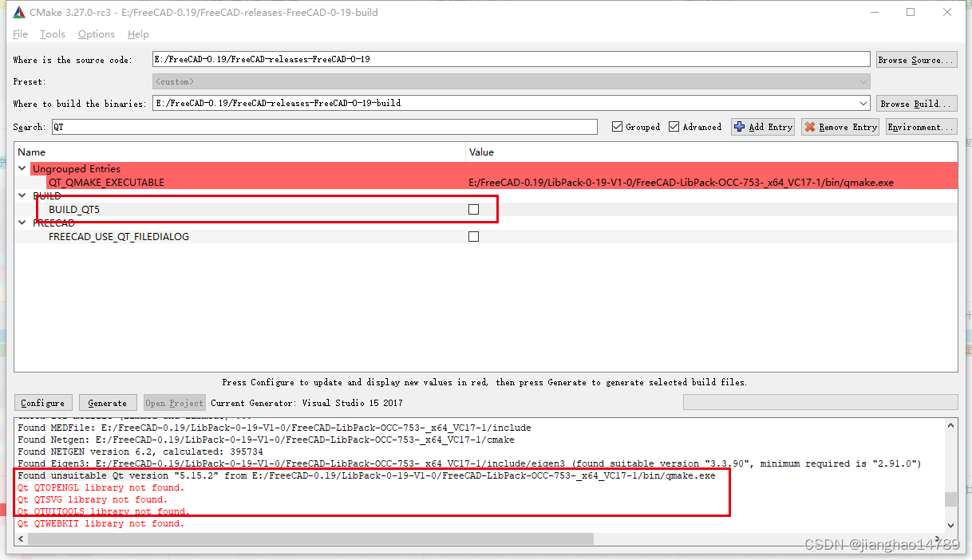This screenshot has height=560, width=972.
Task: Collapse the Ungrouped Entries group
Action: [x=22, y=168]
